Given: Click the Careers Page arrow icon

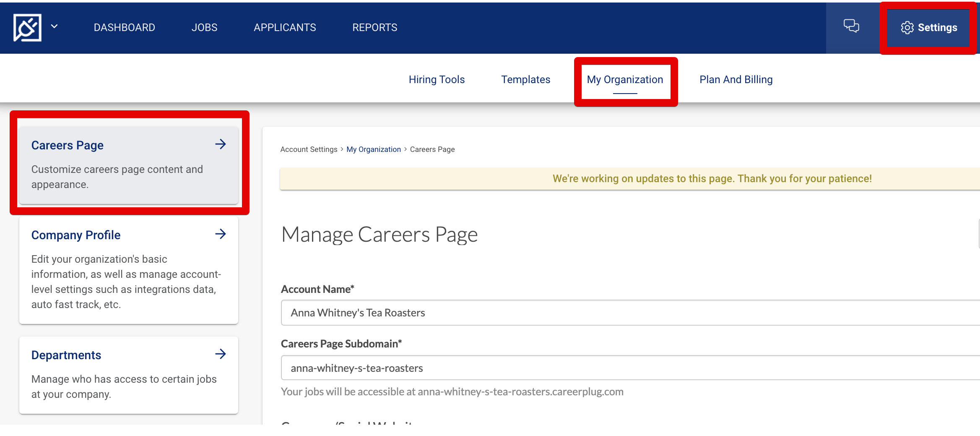Looking at the screenshot, I should point(221,144).
